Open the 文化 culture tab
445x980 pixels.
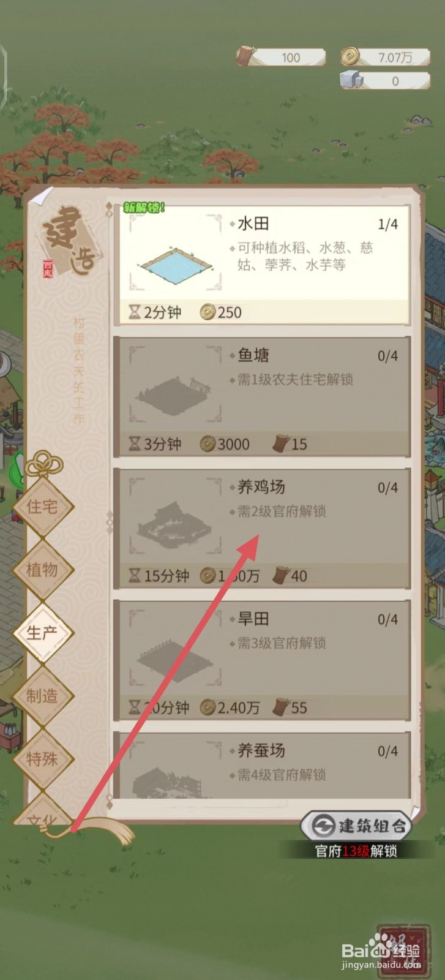pos(42,813)
